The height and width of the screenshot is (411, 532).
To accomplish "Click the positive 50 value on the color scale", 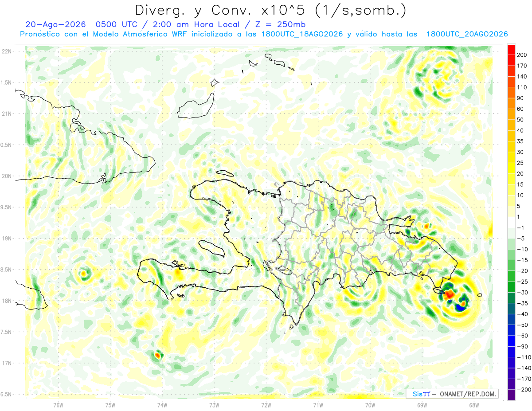I will tap(521, 120).
